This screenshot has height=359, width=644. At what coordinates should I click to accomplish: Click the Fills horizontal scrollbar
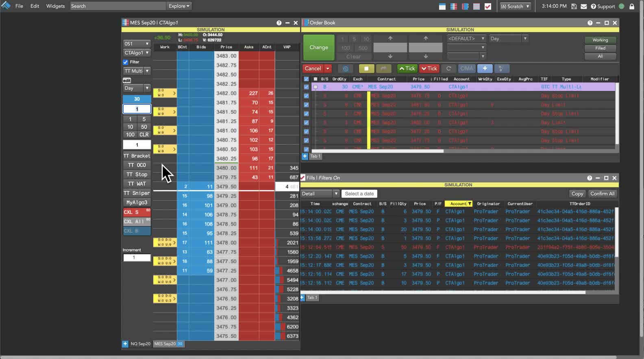click(443, 292)
